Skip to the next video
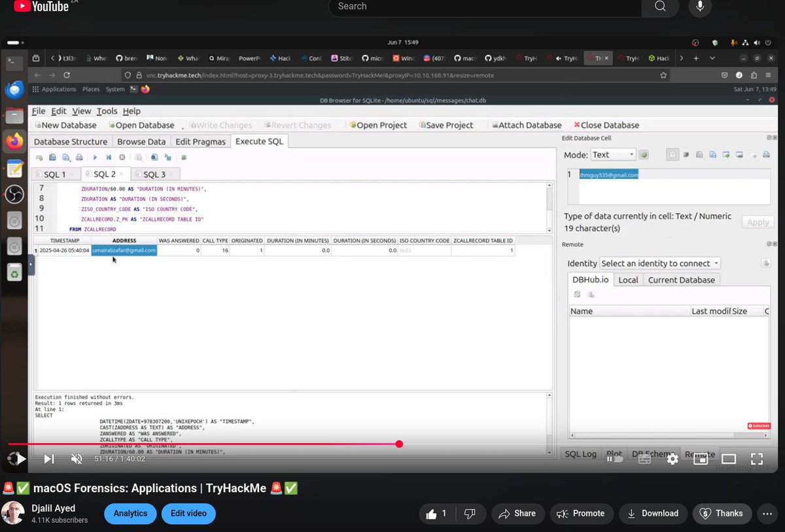Viewport: 785px width, 532px height. pyautogui.click(x=49, y=459)
